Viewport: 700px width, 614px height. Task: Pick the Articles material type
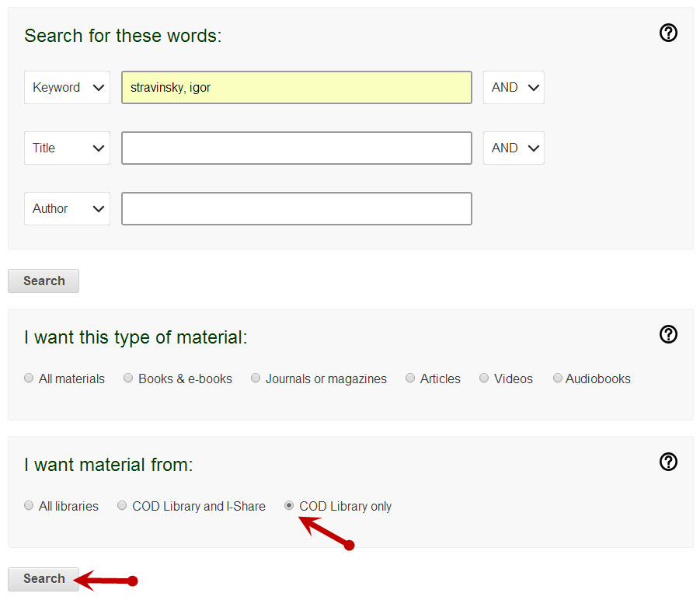pyautogui.click(x=410, y=379)
